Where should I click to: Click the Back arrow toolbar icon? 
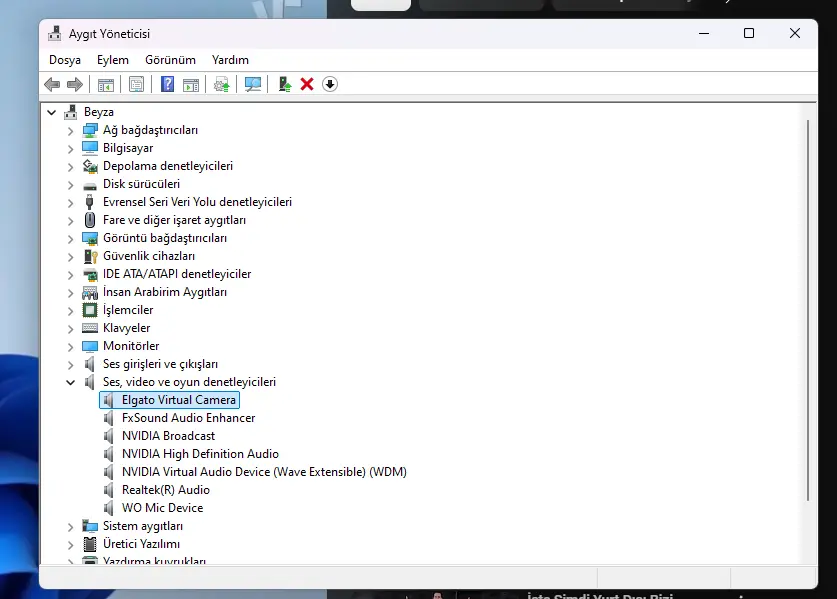52,84
